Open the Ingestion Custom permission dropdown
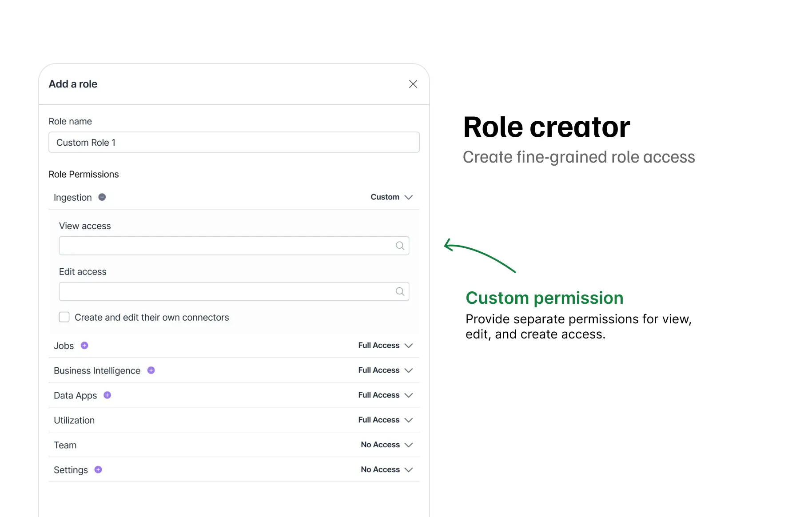The image size is (812, 517). click(x=392, y=197)
